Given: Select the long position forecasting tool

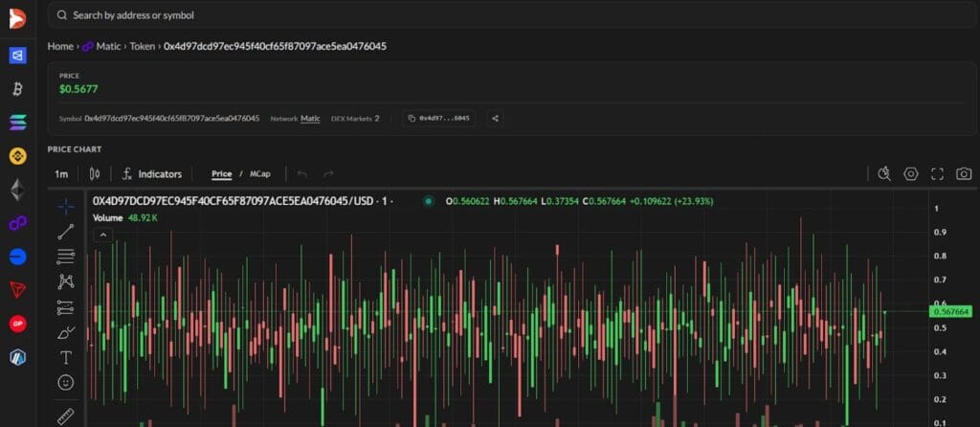Looking at the screenshot, I should (66, 307).
